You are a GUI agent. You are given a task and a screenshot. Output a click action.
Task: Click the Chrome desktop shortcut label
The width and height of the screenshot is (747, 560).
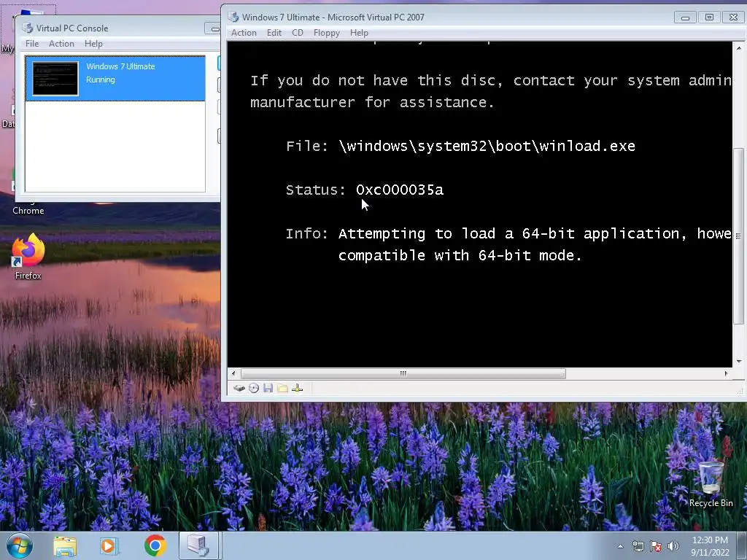tap(28, 211)
